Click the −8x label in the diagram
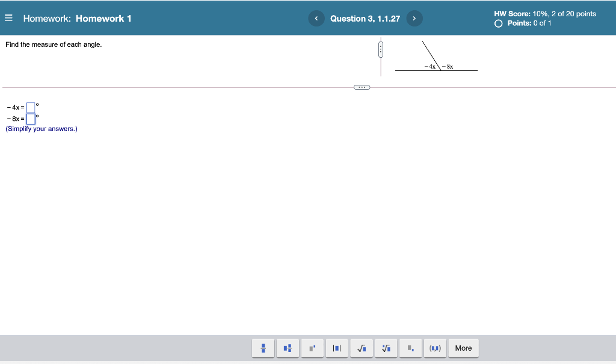The height and width of the screenshot is (364, 616). [x=448, y=67]
